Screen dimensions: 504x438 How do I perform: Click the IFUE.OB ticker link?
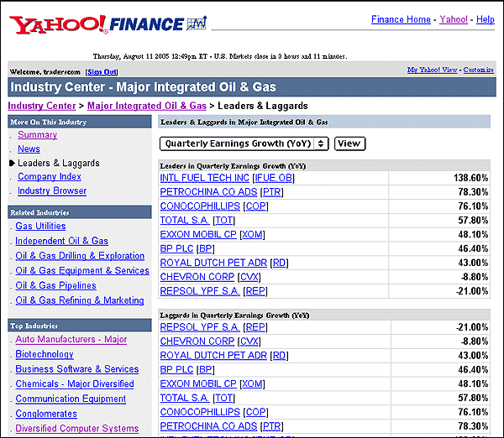pyautogui.click(x=274, y=178)
